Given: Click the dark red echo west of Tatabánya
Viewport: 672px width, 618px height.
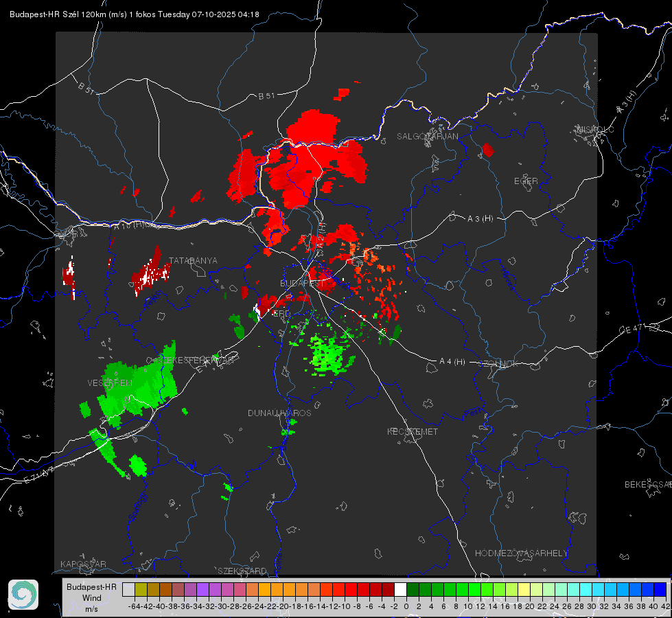Looking at the screenshot, I should click(151, 271).
